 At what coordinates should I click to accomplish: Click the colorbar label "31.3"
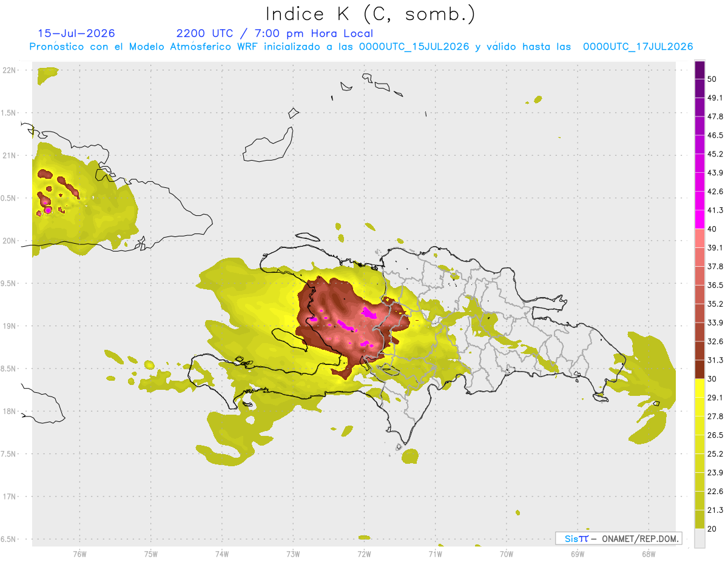click(x=715, y=360)
